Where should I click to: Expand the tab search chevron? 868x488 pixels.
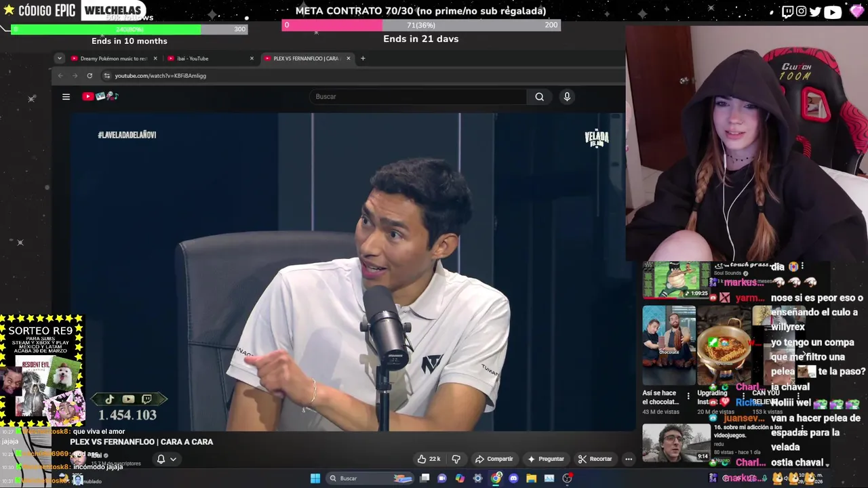coord(59,58)
